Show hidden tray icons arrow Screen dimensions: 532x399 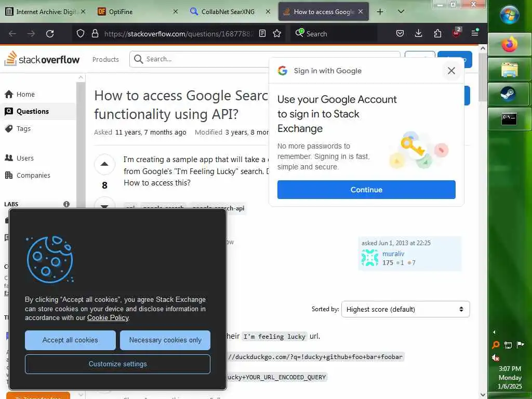(x=494, y=332)
